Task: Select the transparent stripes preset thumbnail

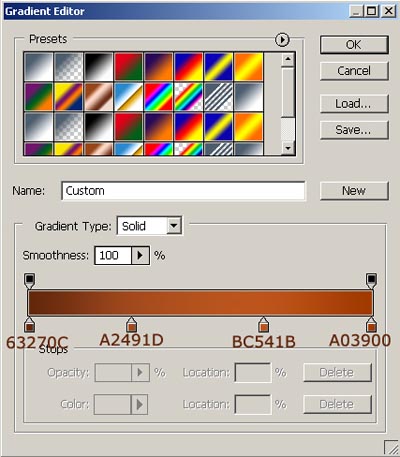Action: coord(218,97)
